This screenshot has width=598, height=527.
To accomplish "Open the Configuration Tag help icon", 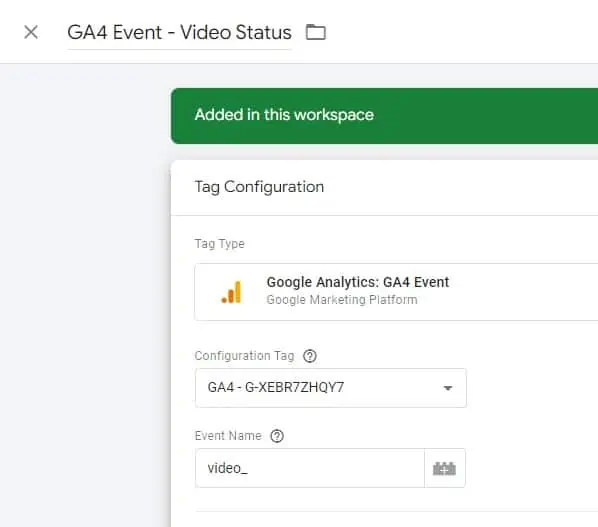I will [x=310, y=356].
